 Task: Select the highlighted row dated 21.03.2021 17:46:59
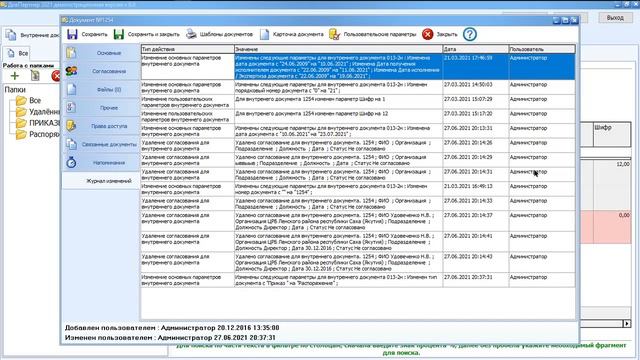[358, 67]
